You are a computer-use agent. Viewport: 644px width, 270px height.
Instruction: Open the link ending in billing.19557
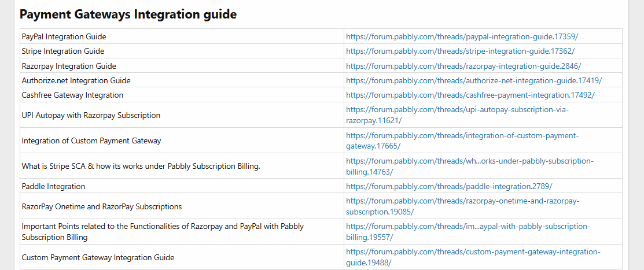point(468,232)
